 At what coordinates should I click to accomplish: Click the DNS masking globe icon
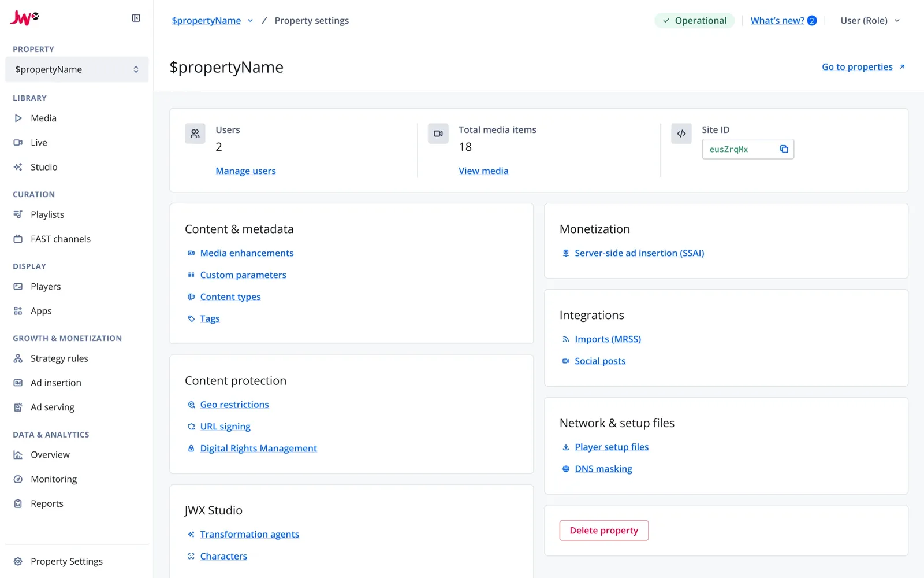(566, 469)
